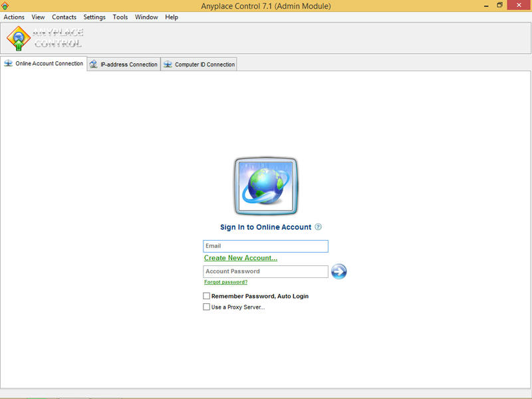Click the globe online account image

[265, 186]
